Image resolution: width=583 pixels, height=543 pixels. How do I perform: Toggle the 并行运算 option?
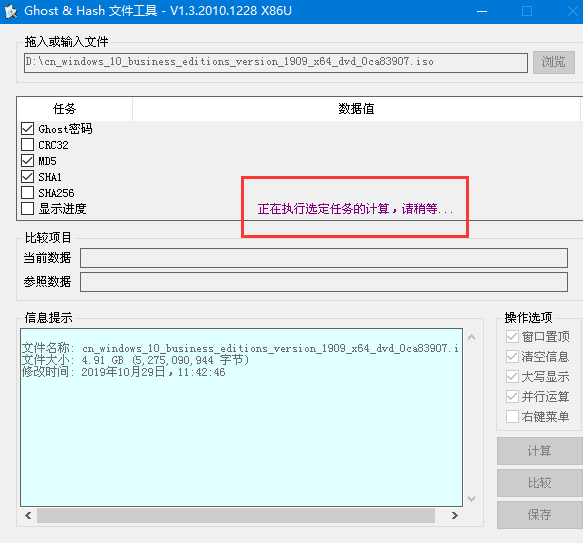click(512, 396)
